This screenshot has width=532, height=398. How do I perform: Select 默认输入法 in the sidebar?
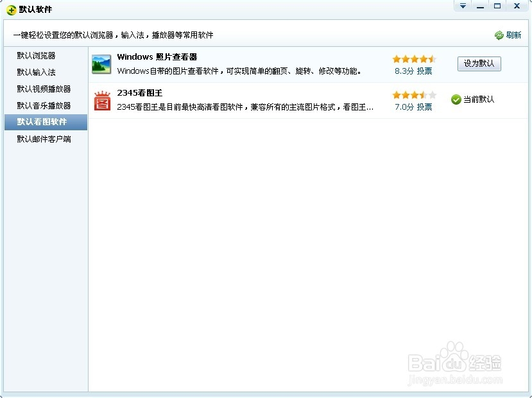tap(37, 73)
